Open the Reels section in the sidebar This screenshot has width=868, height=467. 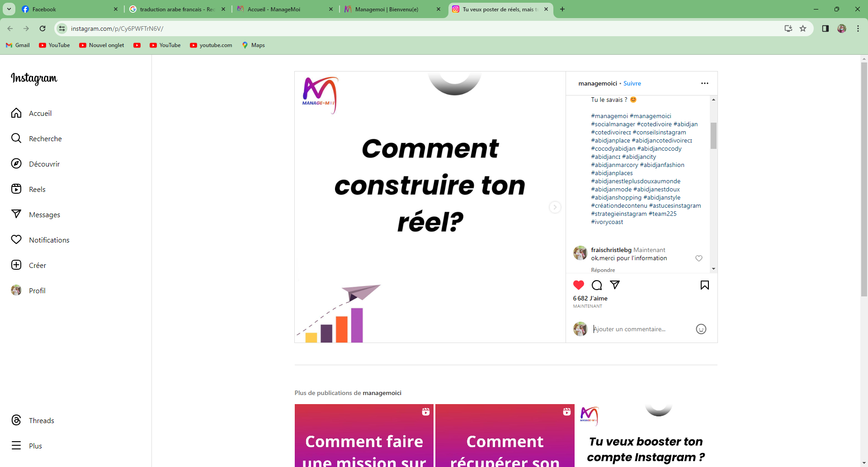click(37, 189)
